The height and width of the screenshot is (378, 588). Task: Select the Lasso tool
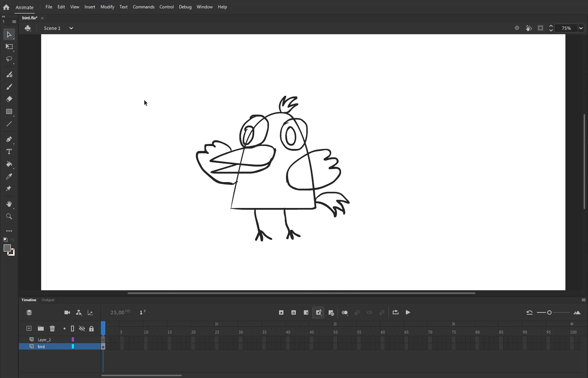point(9,59)
